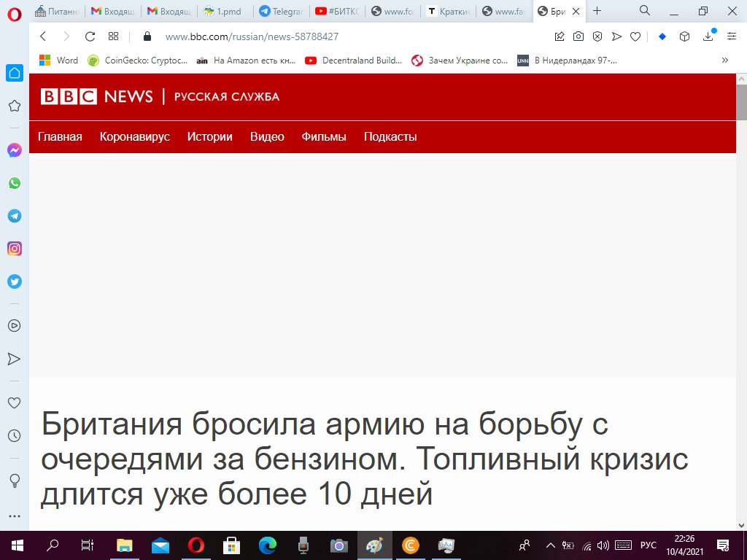Viewport: 747px width, 560px height.
Task: Reload the BBC page
Action: tap(90, 36)
